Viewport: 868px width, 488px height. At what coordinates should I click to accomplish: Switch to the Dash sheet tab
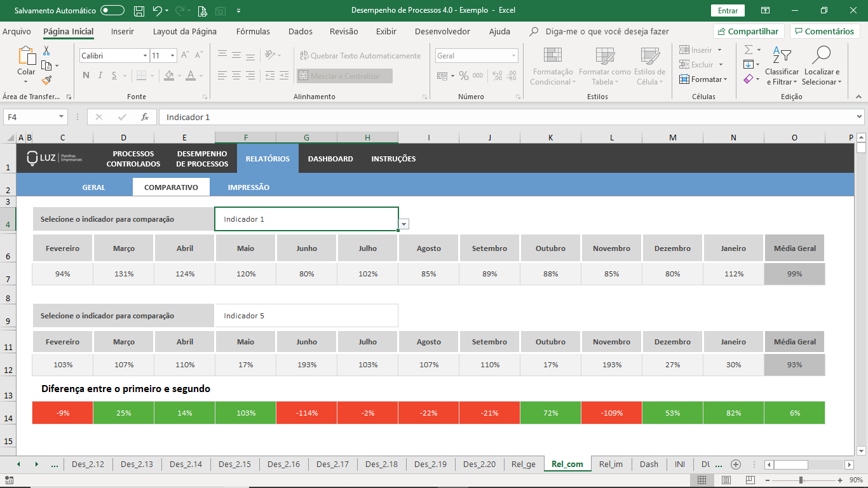(649, 464)
